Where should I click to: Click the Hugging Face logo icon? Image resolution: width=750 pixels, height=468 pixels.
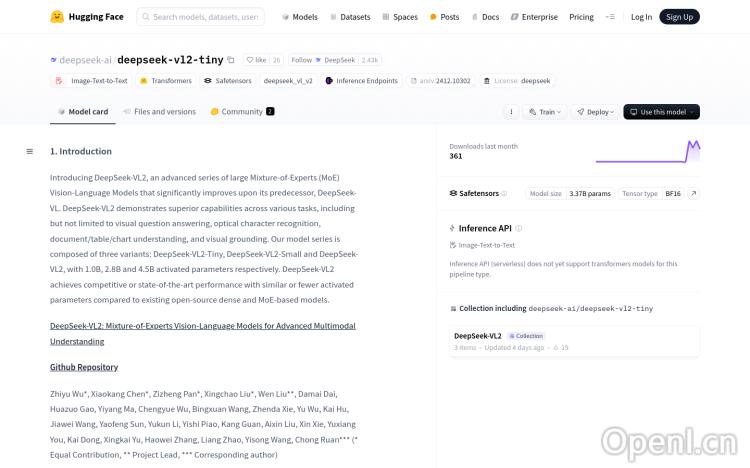pyautogui.click(x=57, y=17)
